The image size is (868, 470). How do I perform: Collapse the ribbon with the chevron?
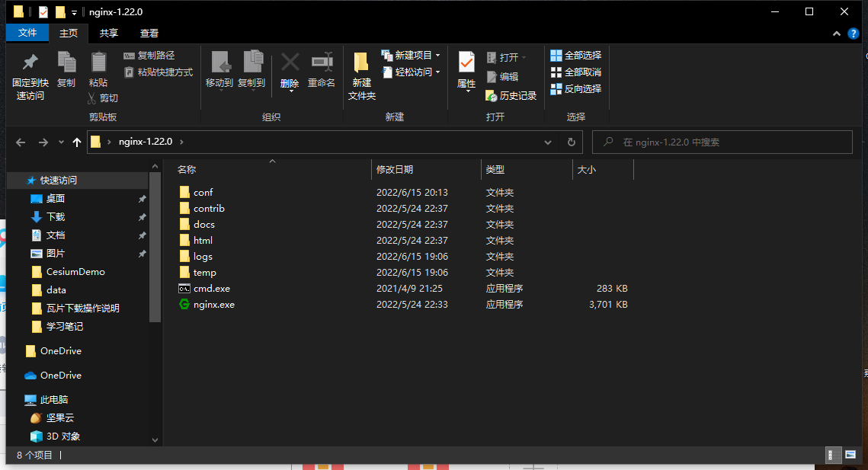click(x=837, y=34)
